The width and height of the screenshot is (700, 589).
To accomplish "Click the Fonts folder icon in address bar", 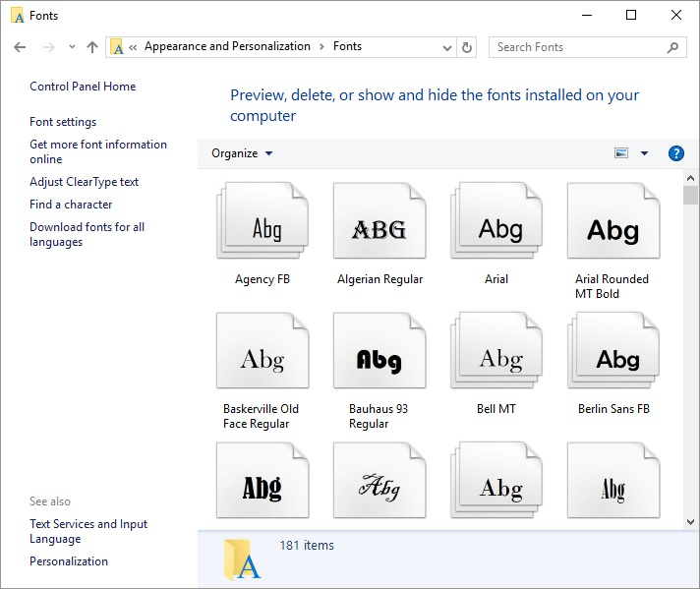I will coord(117,47).
